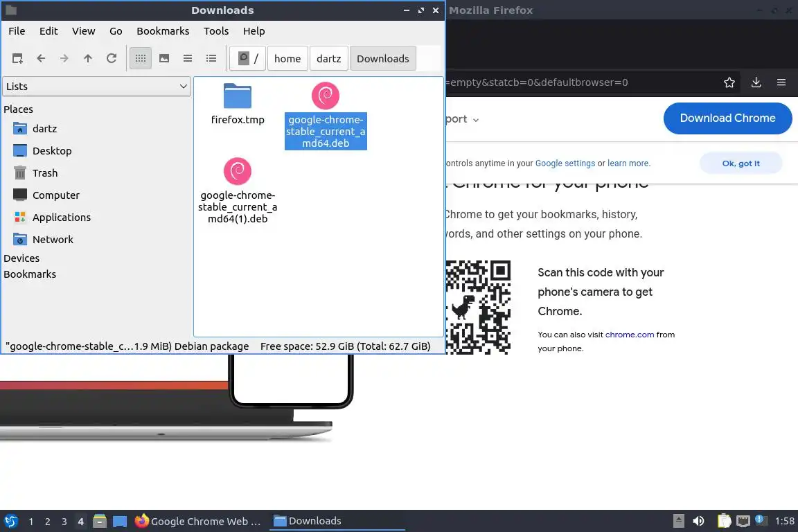This screenshot has width=798, height=532.
Task: Click the Download Chrome button in Firefox
Action: tap(728, 118)
